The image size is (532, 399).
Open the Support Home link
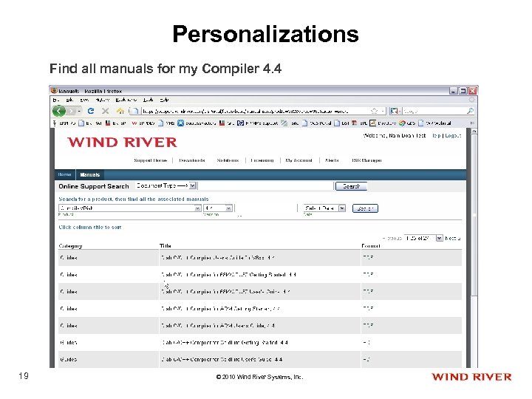(150, 160)
